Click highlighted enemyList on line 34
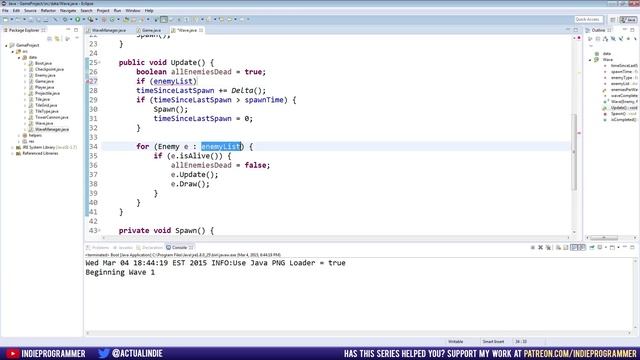 [221, 147]
